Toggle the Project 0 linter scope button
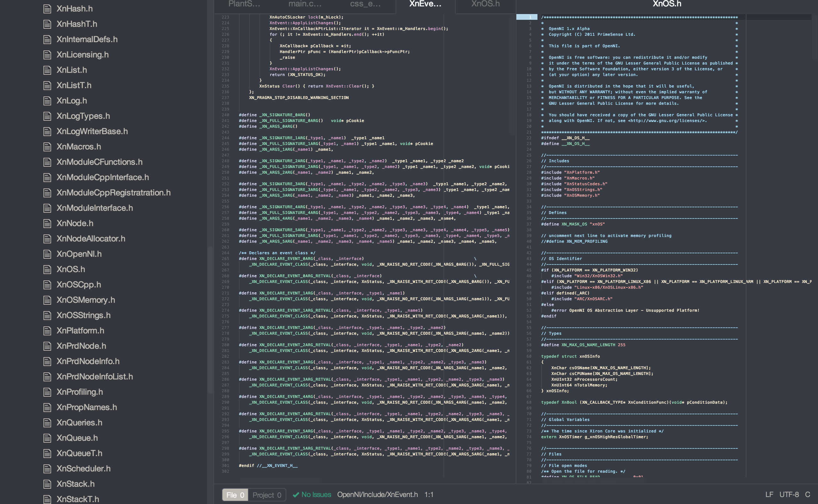Viewport: 818px width, 504px height. point(267,495)
